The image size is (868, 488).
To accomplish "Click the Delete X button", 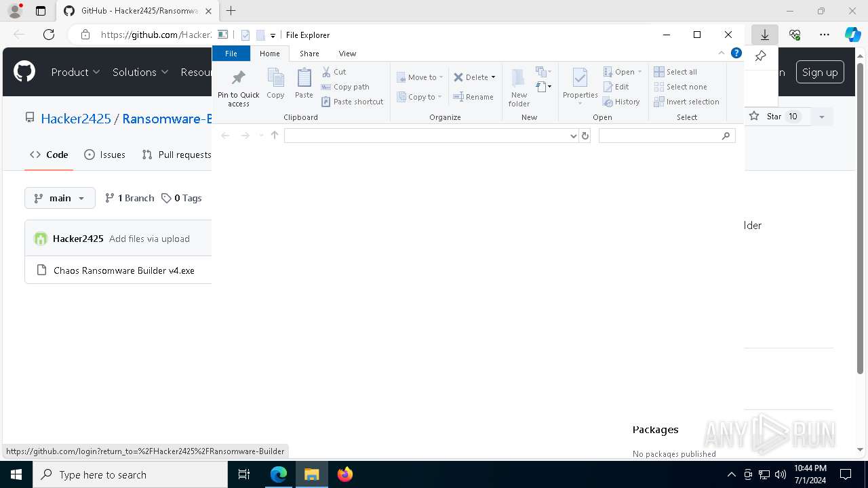I will point(471,77).
